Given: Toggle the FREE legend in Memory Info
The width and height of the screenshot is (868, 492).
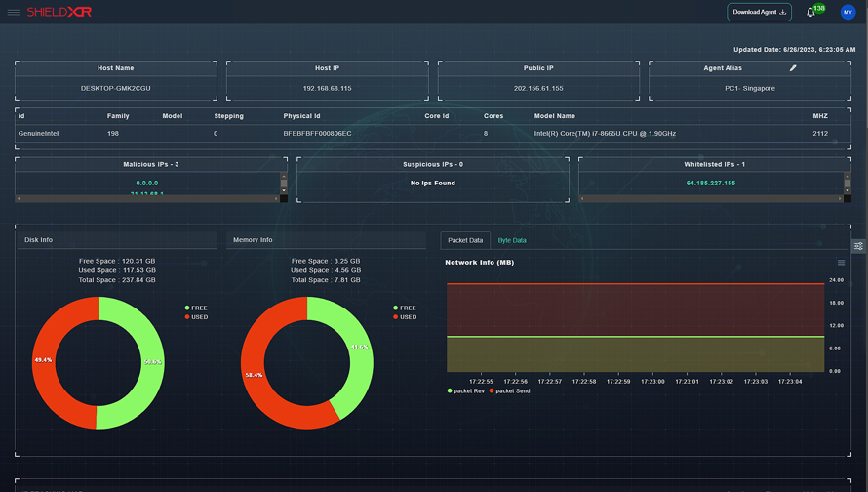Looking at the screenshot, I should [405, 308].
